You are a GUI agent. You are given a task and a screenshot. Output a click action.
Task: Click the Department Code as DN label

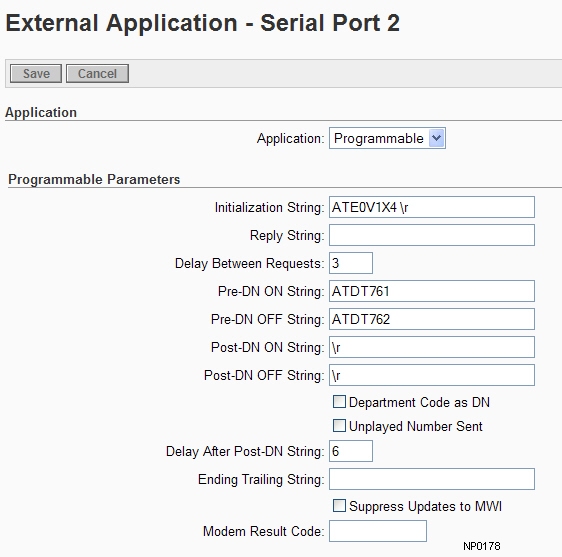(419, 402)
